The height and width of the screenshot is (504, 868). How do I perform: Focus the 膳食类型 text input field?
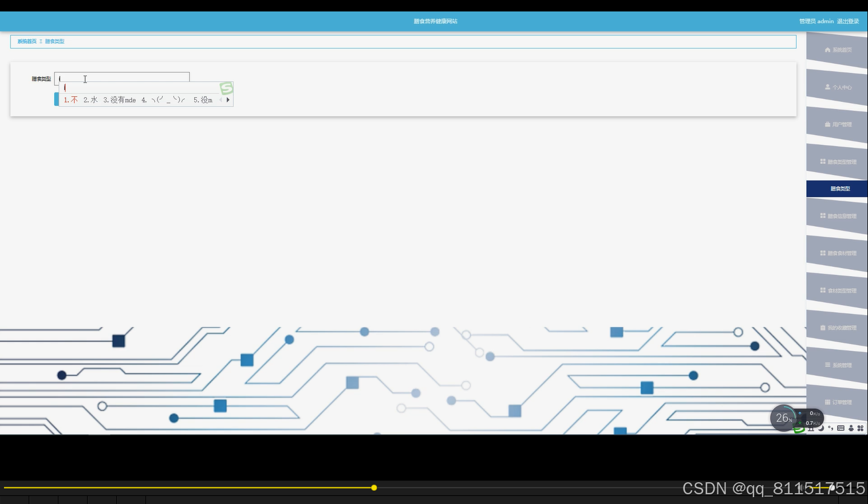point(122,78)
